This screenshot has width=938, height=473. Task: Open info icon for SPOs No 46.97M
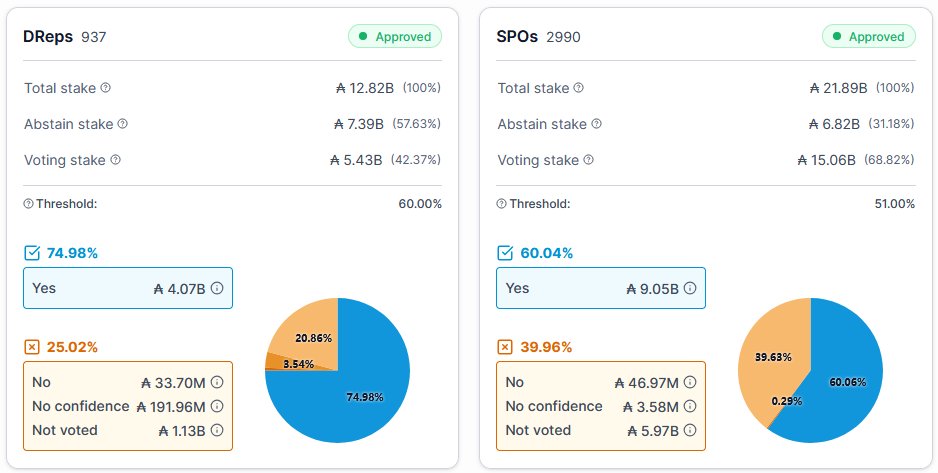pyautogui.click(x=690, y=382)
